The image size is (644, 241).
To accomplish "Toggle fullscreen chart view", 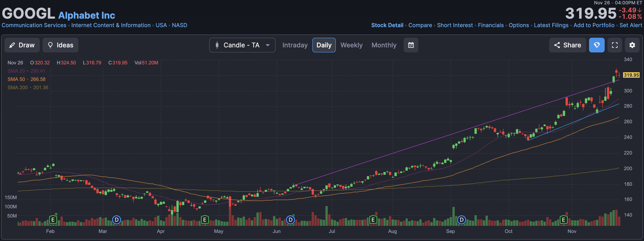I will [615, 45].
